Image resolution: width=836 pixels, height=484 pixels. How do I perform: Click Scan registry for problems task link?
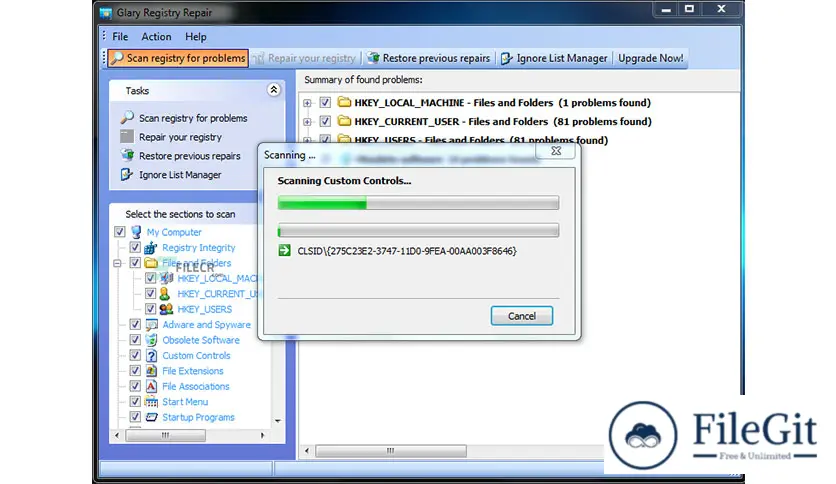click(193, 118)
